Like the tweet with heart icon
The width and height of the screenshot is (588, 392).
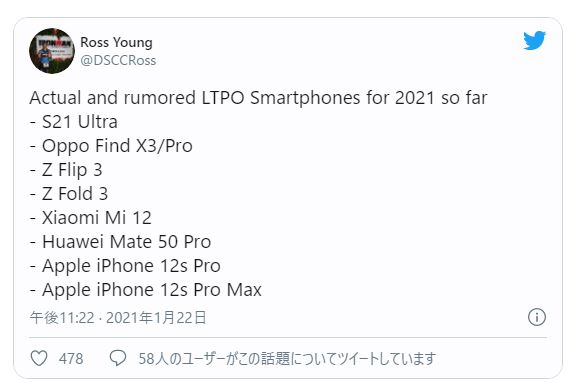coord(39,358)
